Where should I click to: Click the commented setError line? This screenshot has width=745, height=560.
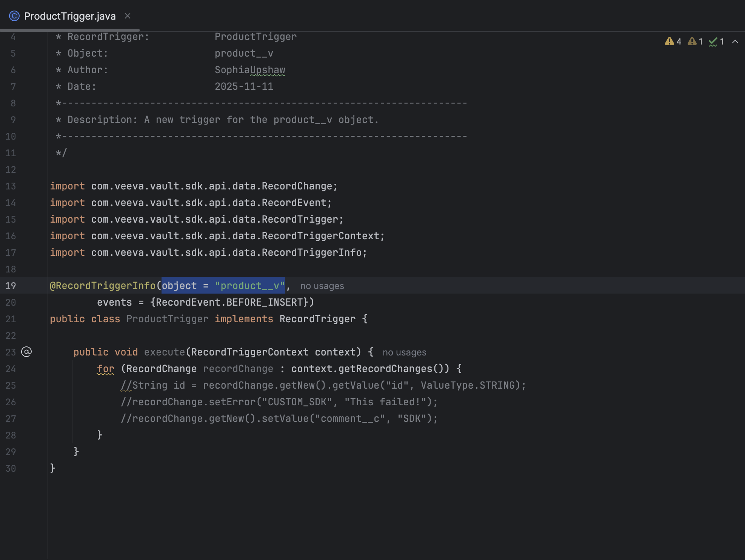tap(279, 402)
